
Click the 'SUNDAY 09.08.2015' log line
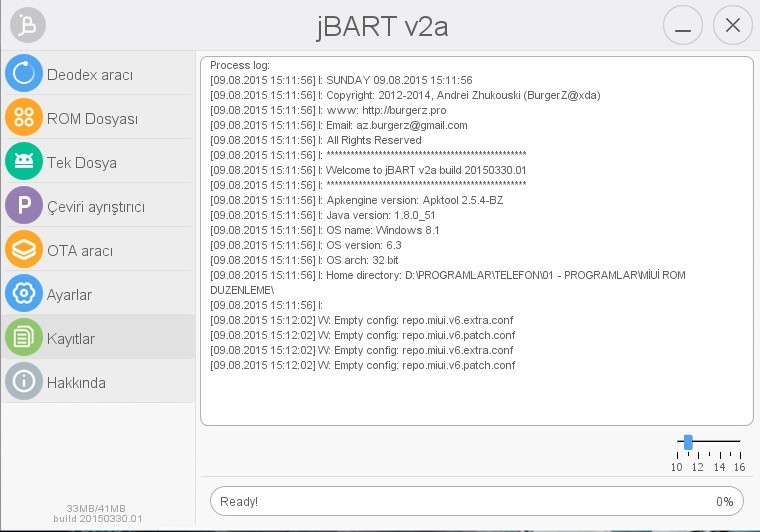click(x=341, y=80)
